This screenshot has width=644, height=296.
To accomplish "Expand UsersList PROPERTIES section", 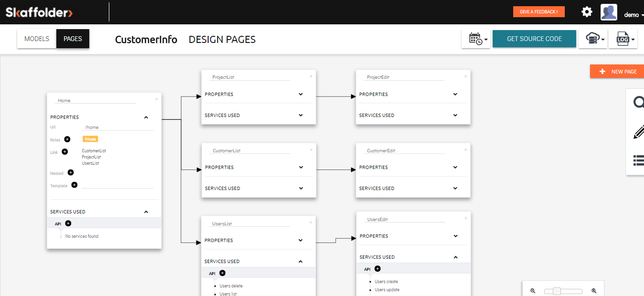I will point(301,240).
